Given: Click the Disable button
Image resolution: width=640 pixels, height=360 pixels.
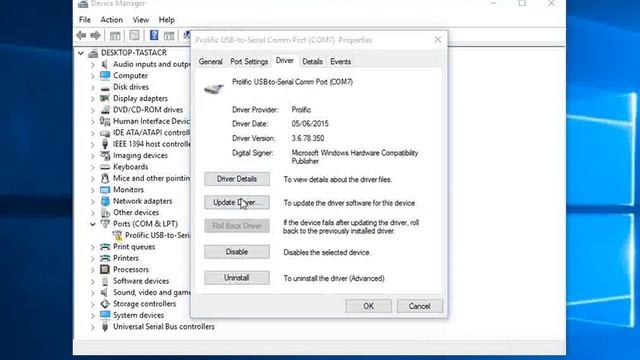Looking at the screenshot, I should coord(237,252).
